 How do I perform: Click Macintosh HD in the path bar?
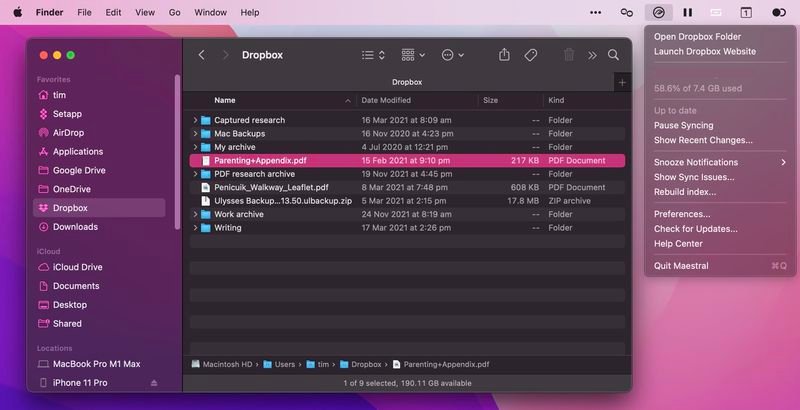(222, 365)
